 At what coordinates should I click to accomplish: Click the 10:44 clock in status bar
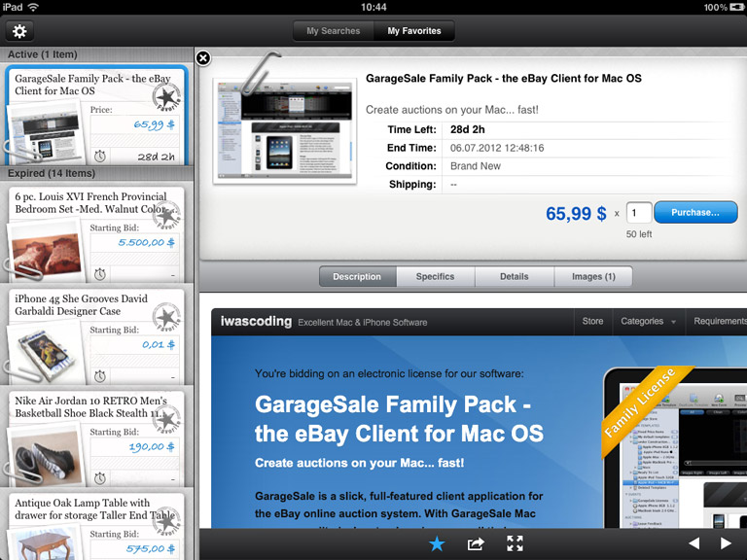(373, 7)
